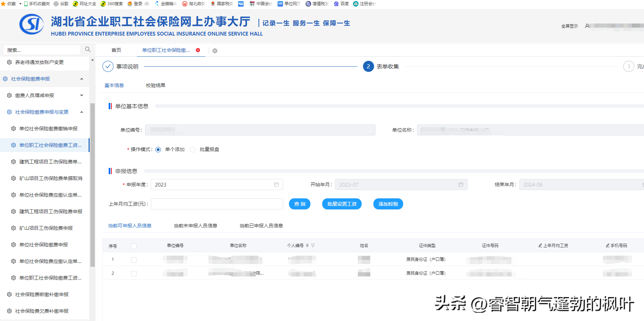This screenshot has height=321, width=644.
Task: Focus the sidebar 搜索 input field
Action: [42, 50]
